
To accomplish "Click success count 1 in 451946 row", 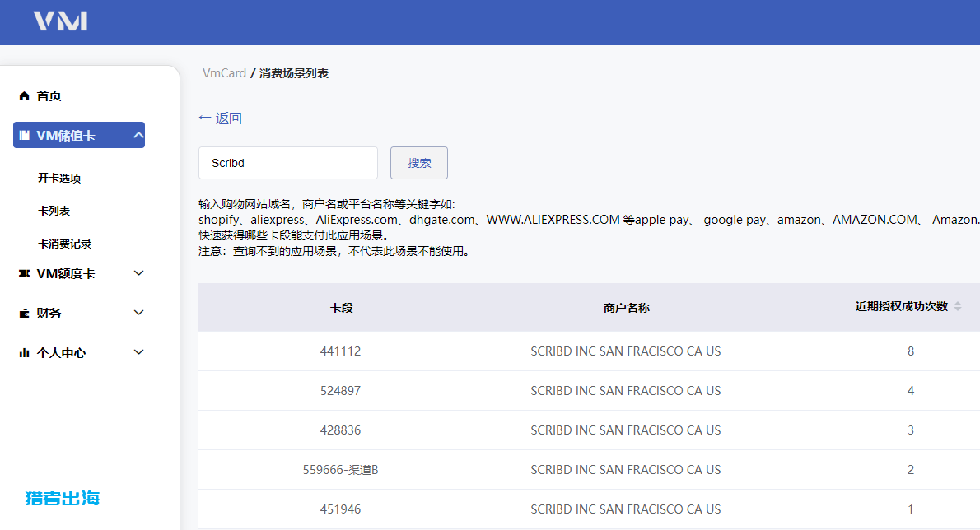I will click(911, 509).
